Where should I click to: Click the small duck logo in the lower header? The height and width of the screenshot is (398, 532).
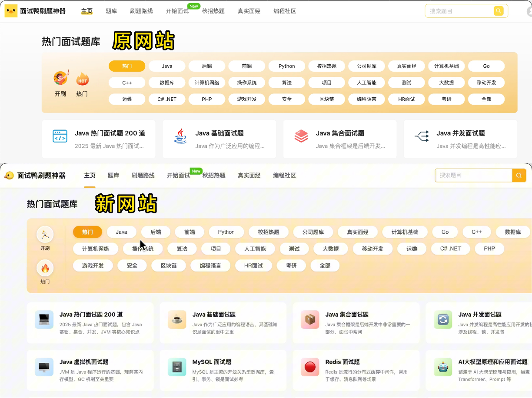click(9, 176)
